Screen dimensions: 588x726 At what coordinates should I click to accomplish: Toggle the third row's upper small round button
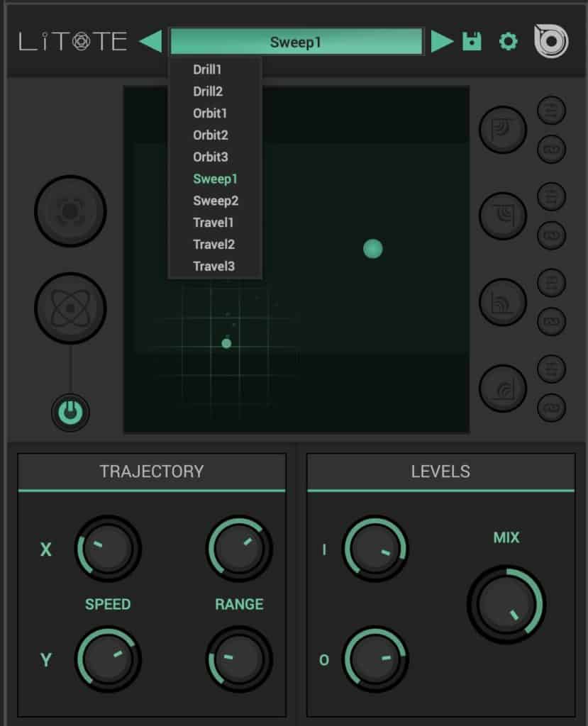click(x=551, y=282)
